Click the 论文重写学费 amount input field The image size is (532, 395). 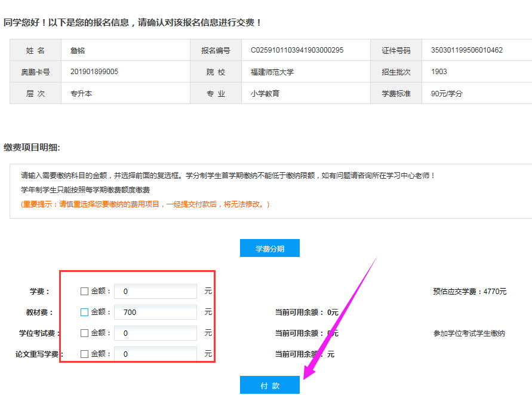click(155, 354)
